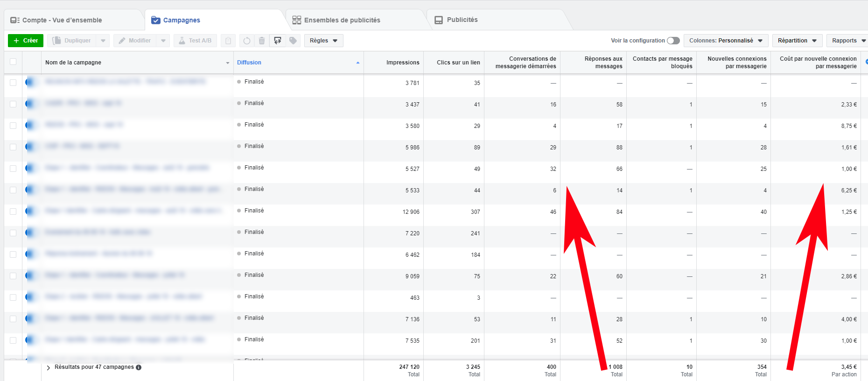Sort by Coût par nouvelle connexion column
Image resolution: width=868 pixels, height=381 pixels.
click(x=818, y=63)
